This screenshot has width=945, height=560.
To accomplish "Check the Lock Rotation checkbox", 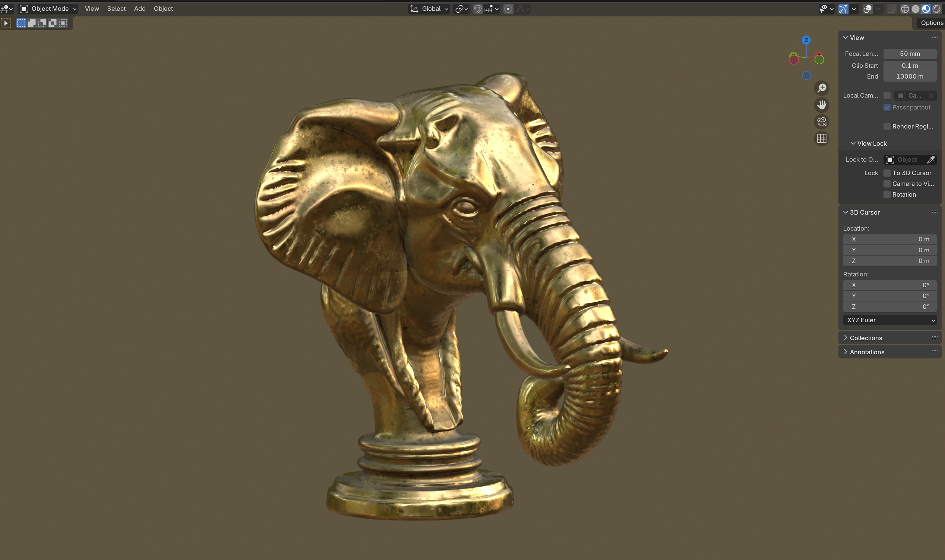I will click(887, 195).
